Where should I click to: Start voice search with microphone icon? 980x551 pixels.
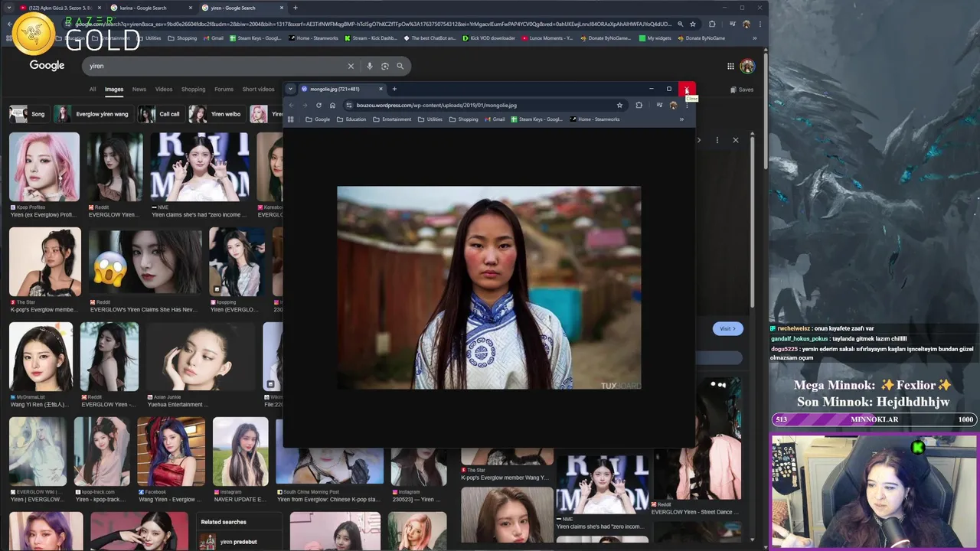coord(369,66)
